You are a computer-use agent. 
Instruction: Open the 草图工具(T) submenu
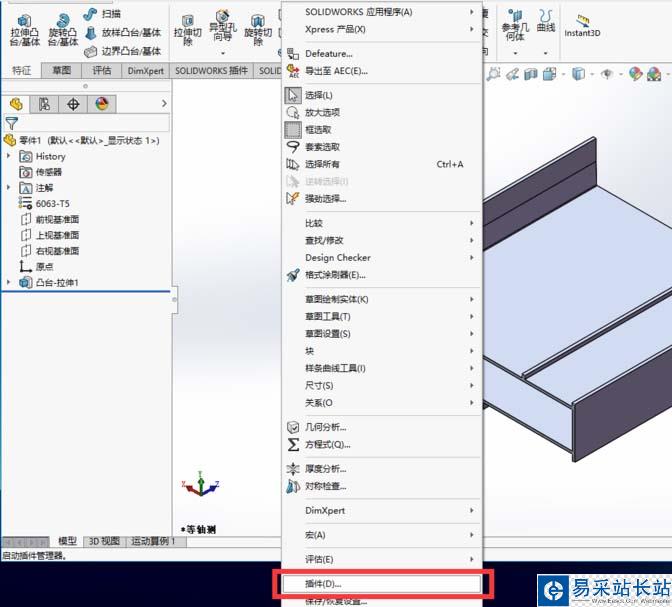coord(382,316)
